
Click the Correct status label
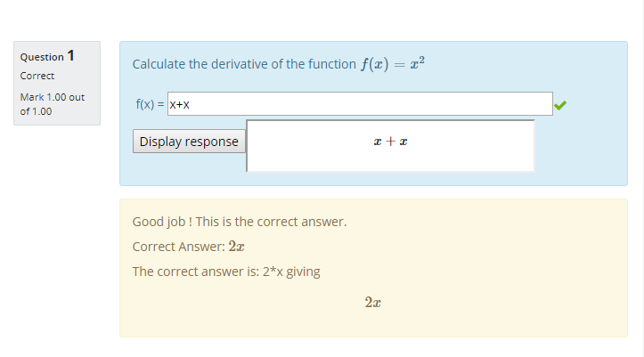click(37, 76)
